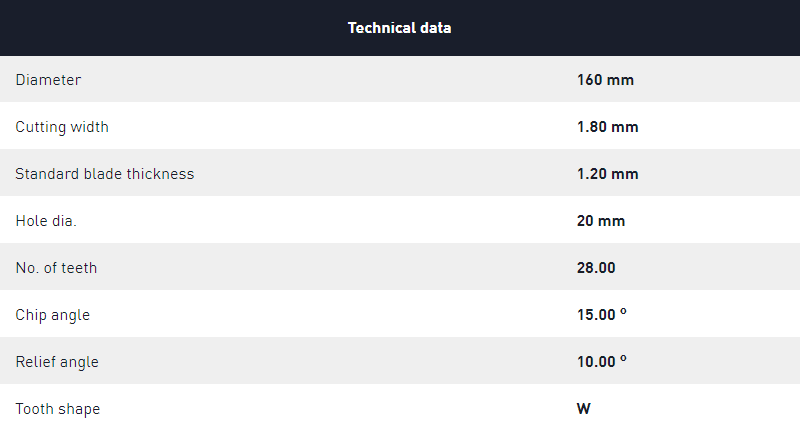The height and width of the screenshot is (424, 800).
Task: Select the Cutting width label
Action: [62, 127]
